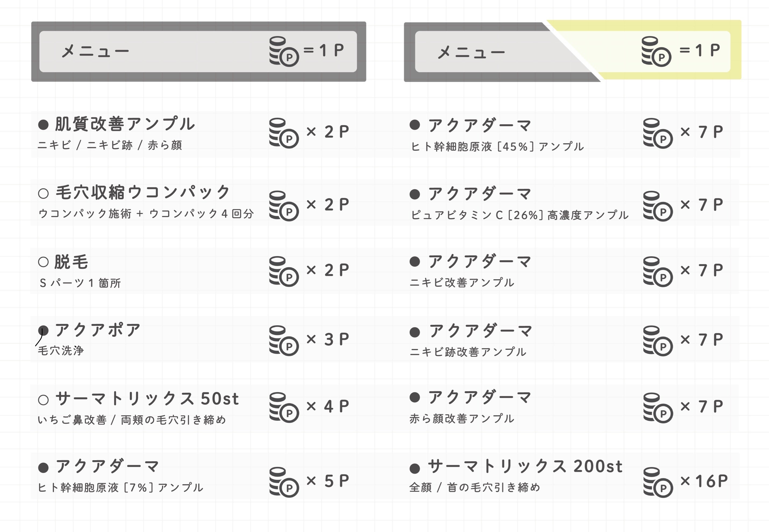Screen dimensions: 769x532
Task: Click the coin icon for サーマトリックス 50st
Action: [284, 407]
